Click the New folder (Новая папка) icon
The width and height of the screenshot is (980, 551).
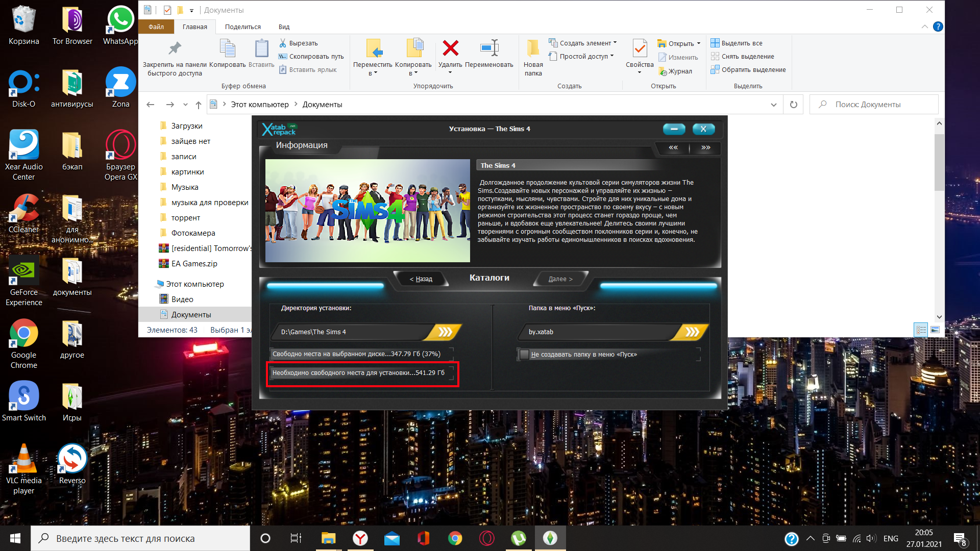point(533,48)
